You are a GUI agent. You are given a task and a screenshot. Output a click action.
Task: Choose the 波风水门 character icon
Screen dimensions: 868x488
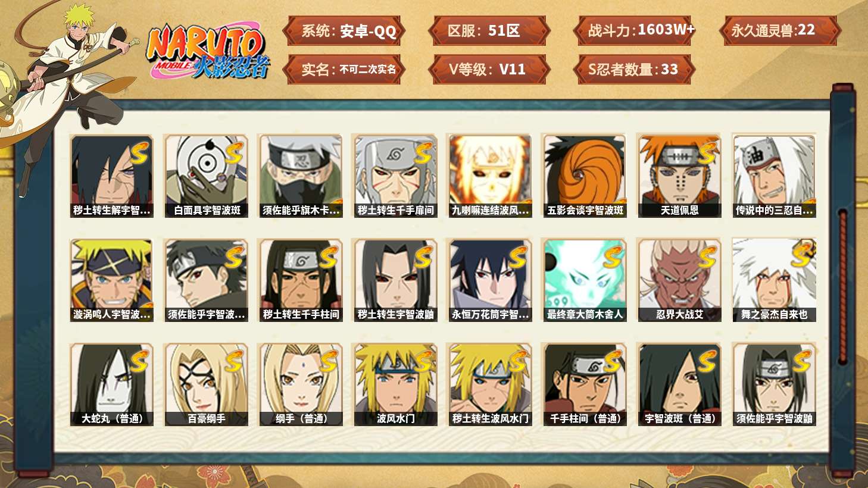point(396,384)
